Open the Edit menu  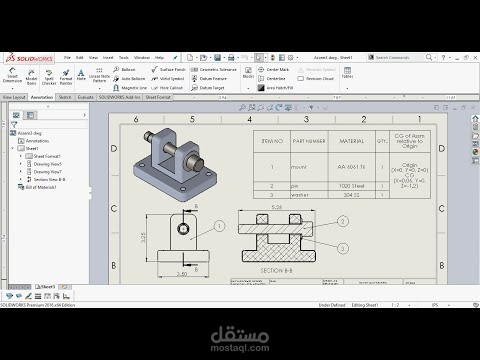coord(79,58)
